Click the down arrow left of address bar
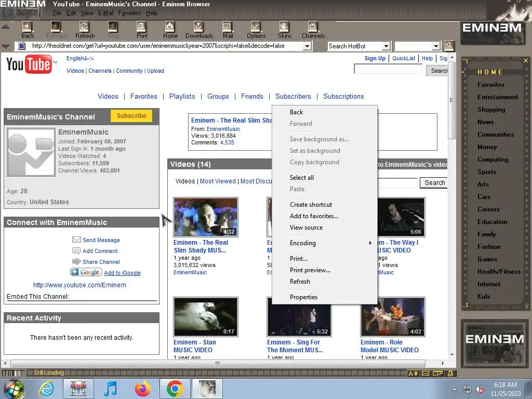The height and width of the screenshot is (399, 532). point(6,46)
